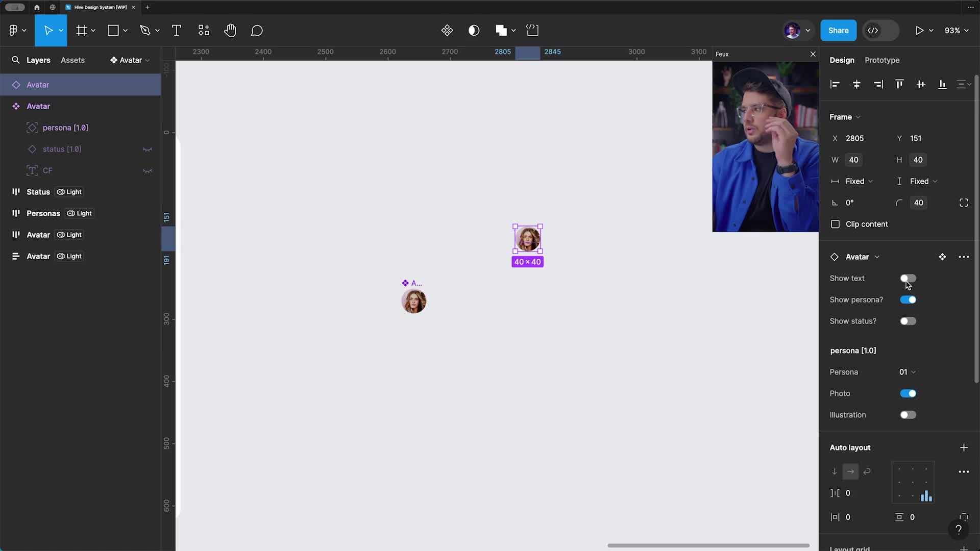This screenshot has width=980, height=551.
Task: Click the Align top icon
Action: (x=899, y=84)
